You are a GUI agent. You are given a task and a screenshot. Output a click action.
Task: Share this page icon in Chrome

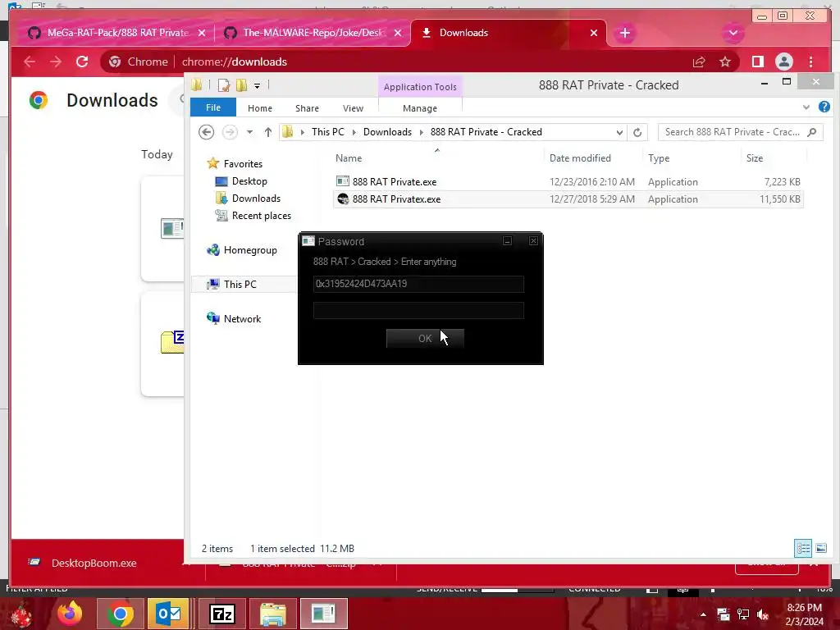(699, 62)
